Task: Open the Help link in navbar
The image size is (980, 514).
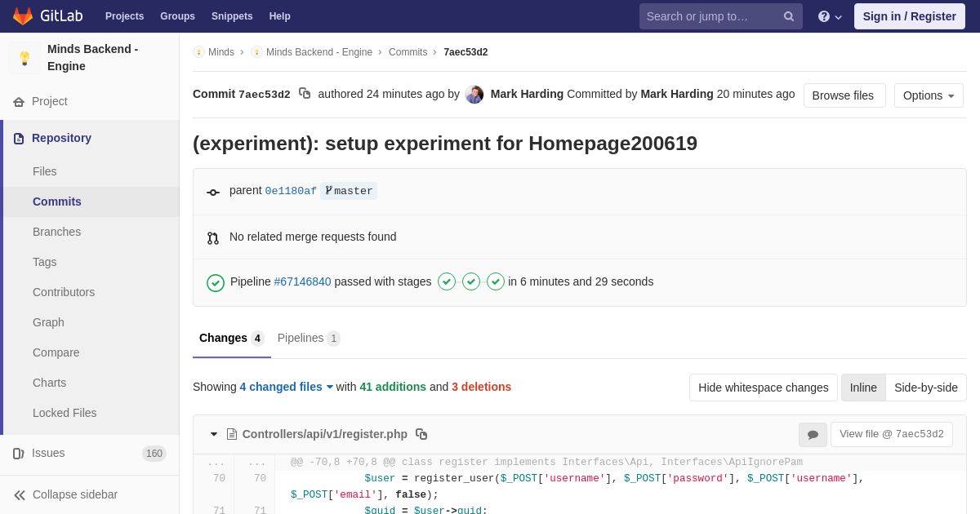Action: tap(280, 16)
